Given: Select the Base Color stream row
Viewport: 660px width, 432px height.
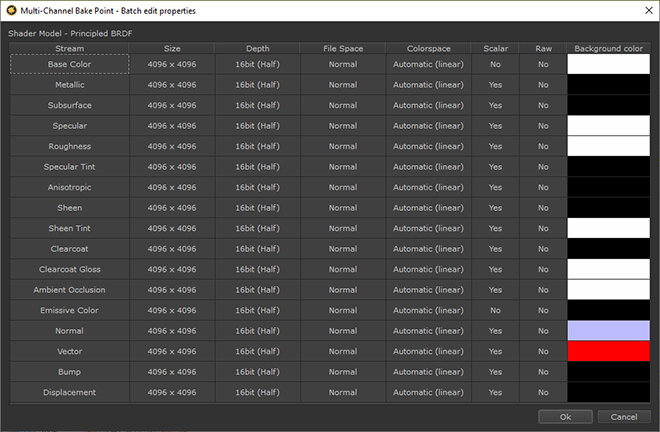Looking at the screenshot, I should 69,64.
